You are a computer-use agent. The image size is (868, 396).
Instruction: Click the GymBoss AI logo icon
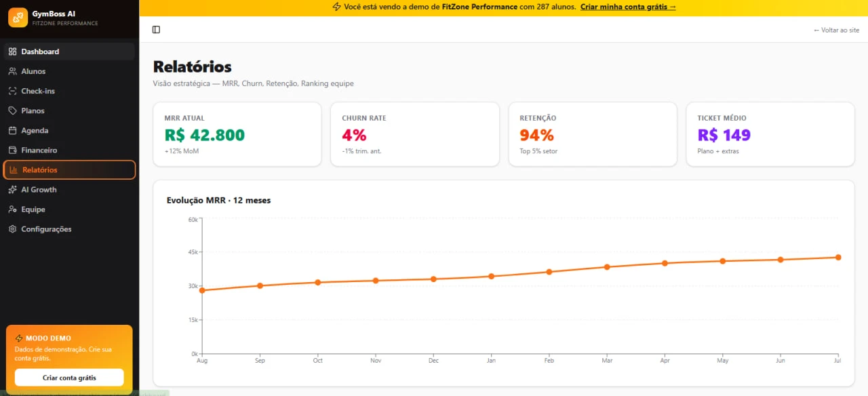pos(18,18)
